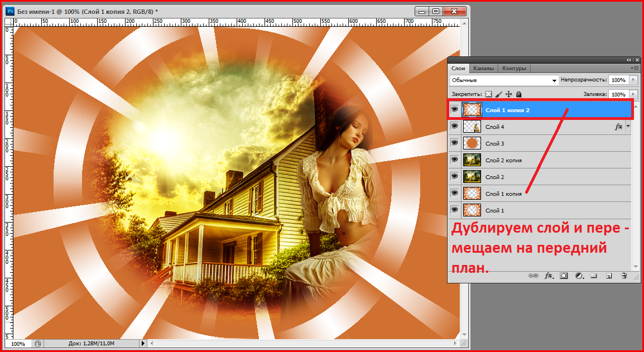Screen dimensions: 644x352
Task: Add a layer mask to the layer
Action: click(x=564, y=276)
